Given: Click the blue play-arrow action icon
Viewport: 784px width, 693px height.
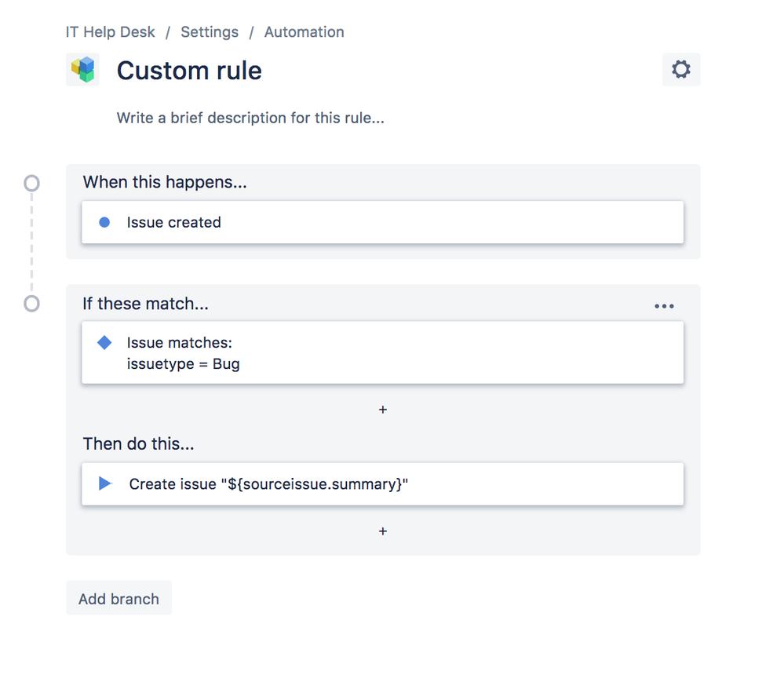Looking at the screenshot, I should [x=105, y=483].
